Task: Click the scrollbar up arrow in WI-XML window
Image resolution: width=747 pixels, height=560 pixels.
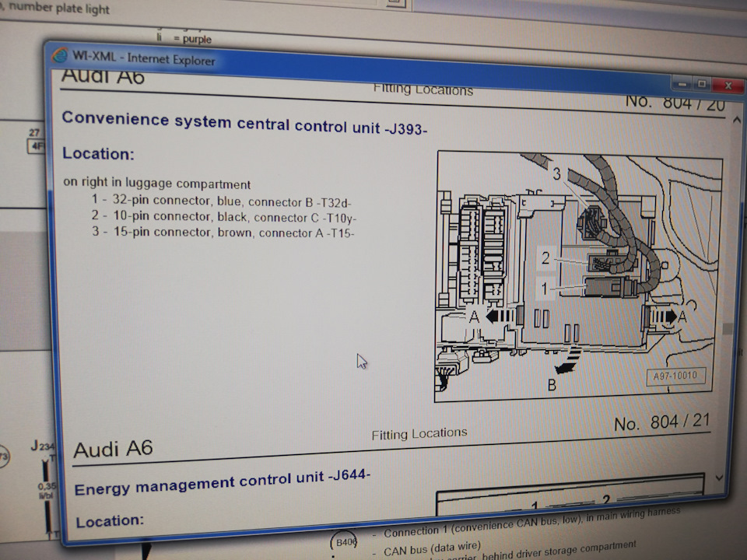Action: click(x=736, y=120)
